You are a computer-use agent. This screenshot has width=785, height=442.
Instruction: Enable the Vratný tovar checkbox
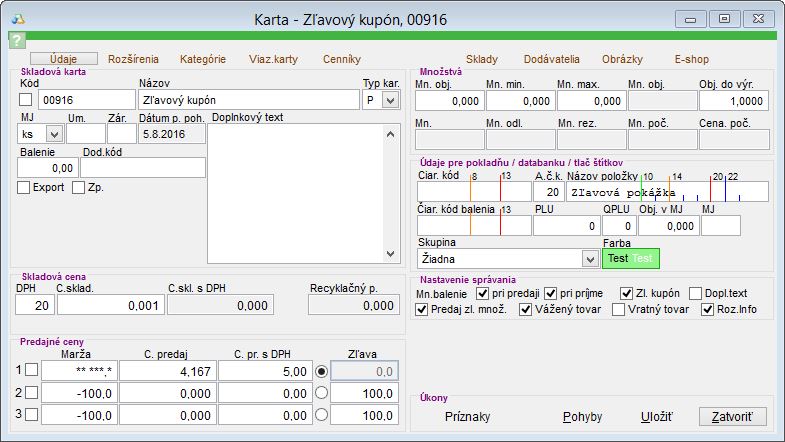619,310
